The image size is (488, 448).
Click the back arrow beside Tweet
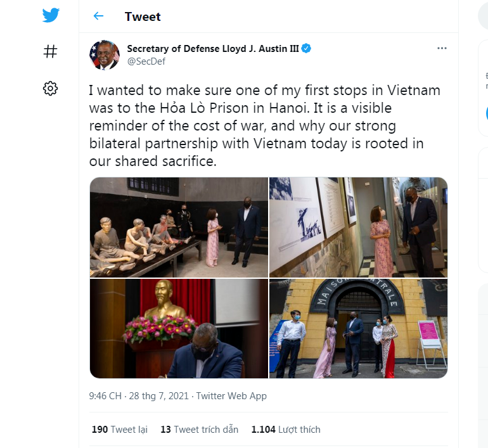[98, 16]
